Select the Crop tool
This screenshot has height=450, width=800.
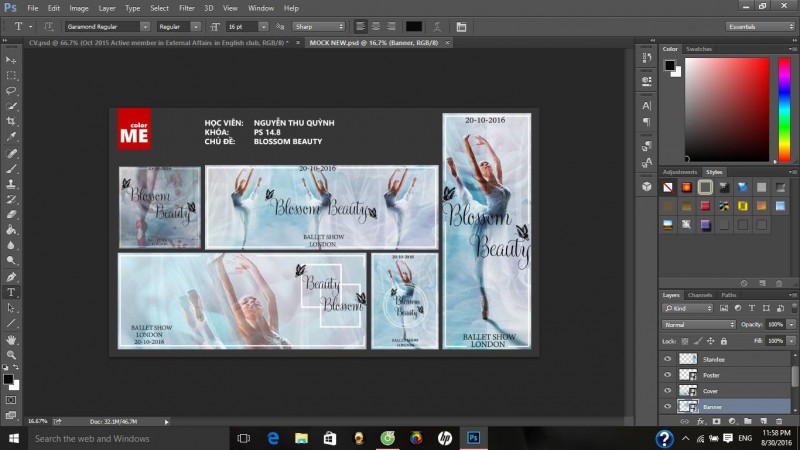[11, 121]
